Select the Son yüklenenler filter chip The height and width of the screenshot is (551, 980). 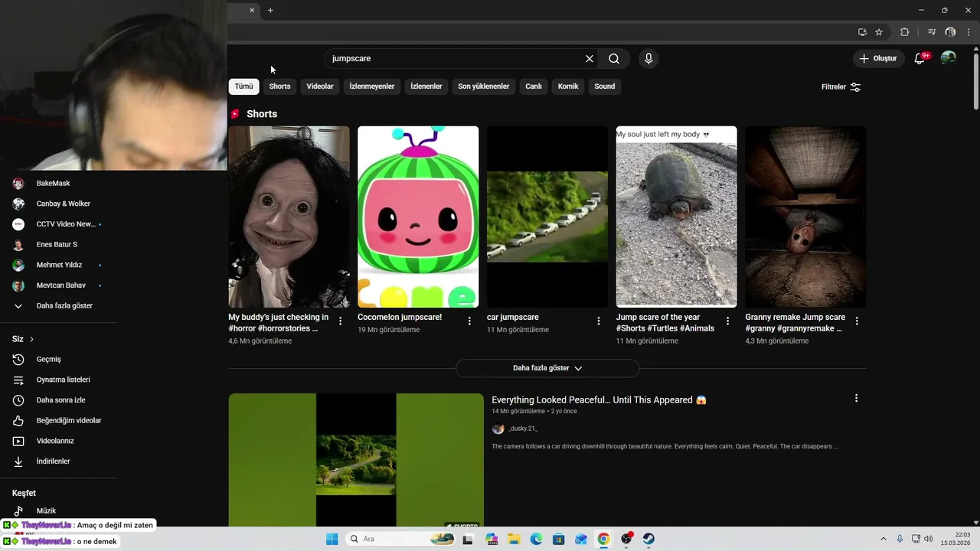pyautogui.click(x=484, y=86)
